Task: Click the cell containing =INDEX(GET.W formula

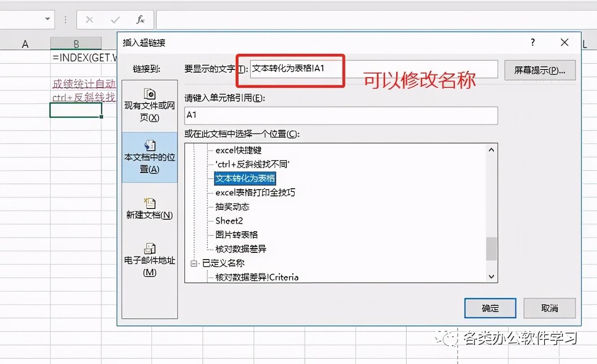Action: pyautogui.click(x=84, y=57)
